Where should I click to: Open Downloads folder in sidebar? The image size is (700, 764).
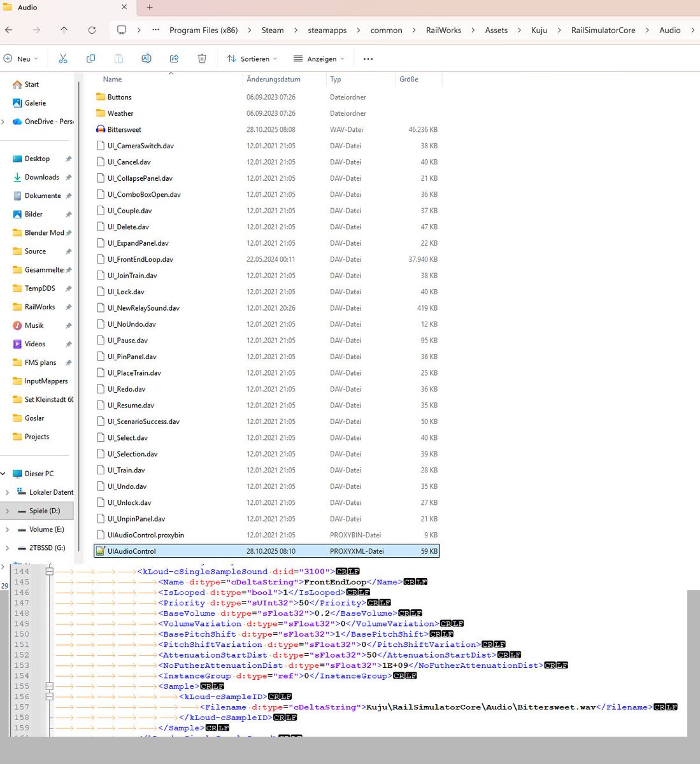41,177
